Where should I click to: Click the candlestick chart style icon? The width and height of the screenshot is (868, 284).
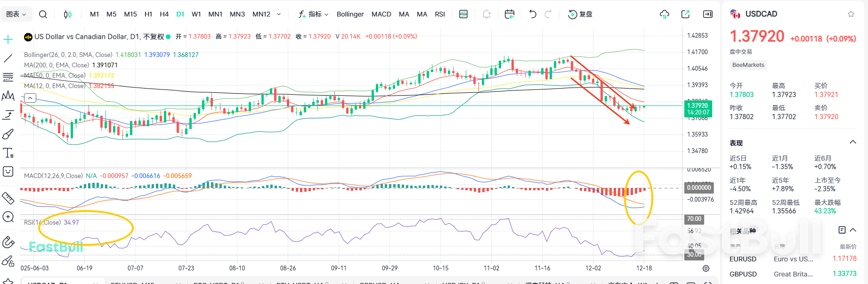point(68,14)
